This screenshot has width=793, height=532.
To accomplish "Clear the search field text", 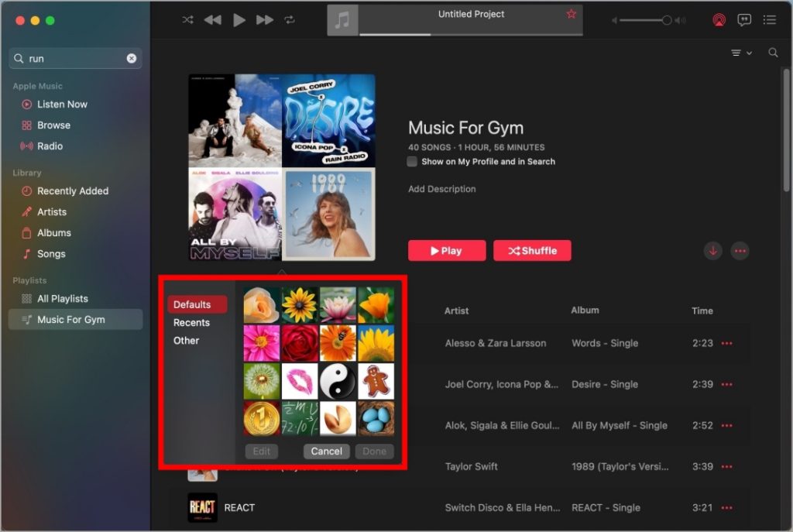I will [132, 58].
